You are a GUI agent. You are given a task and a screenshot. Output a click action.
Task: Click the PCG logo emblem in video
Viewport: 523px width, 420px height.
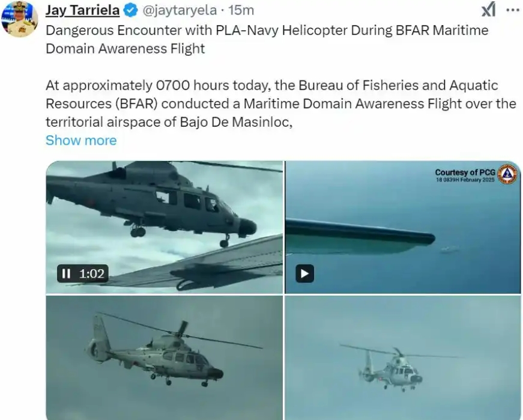coord(506,174)
